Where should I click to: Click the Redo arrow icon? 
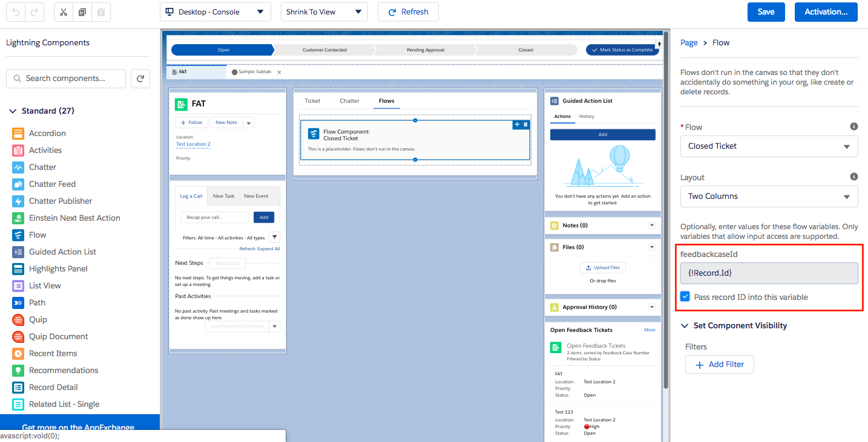(x=35, y=12)
